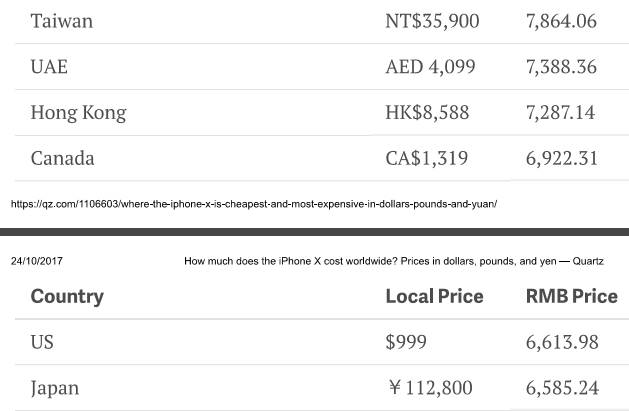Image resolution: width=629 pixels, height=411 pixels.
Task: Select the $999 price cell
Action: coord(406,342)
